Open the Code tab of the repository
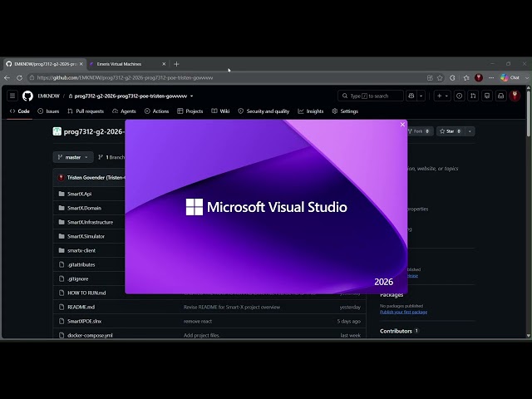 click(x=20, y=111)
